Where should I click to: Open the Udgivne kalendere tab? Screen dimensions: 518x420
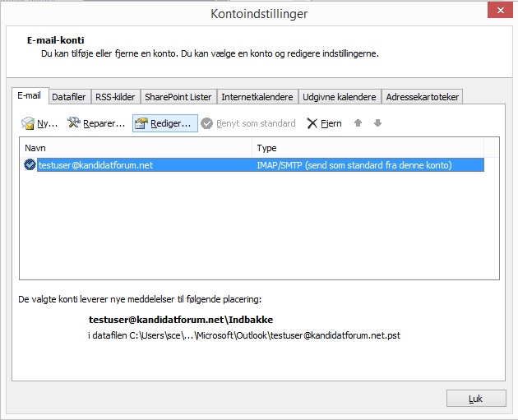(339, 97)
